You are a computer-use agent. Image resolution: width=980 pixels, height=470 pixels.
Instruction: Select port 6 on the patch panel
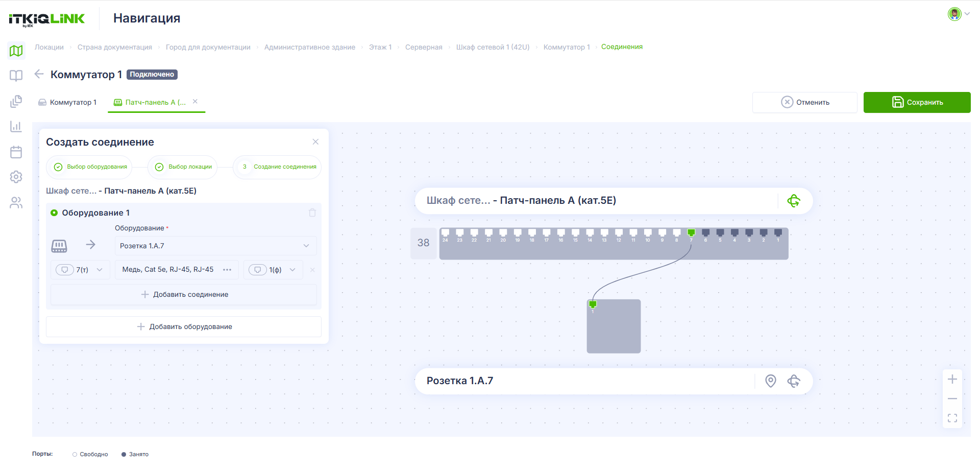706,233
